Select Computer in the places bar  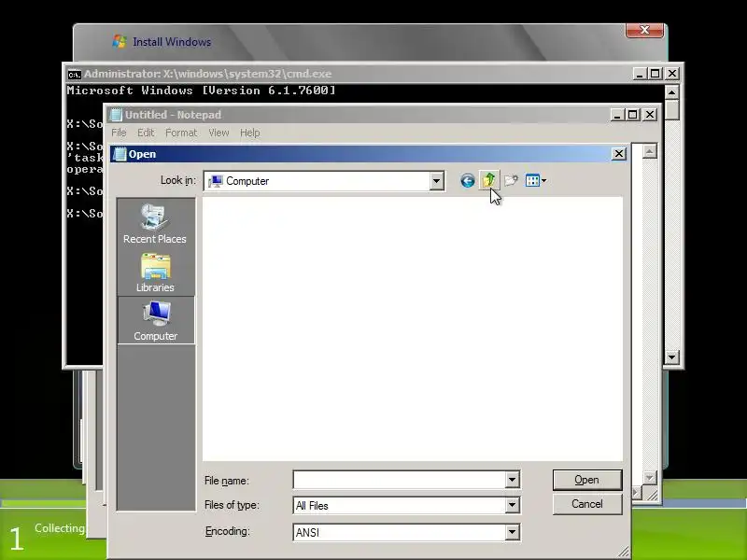pos(155,320)
